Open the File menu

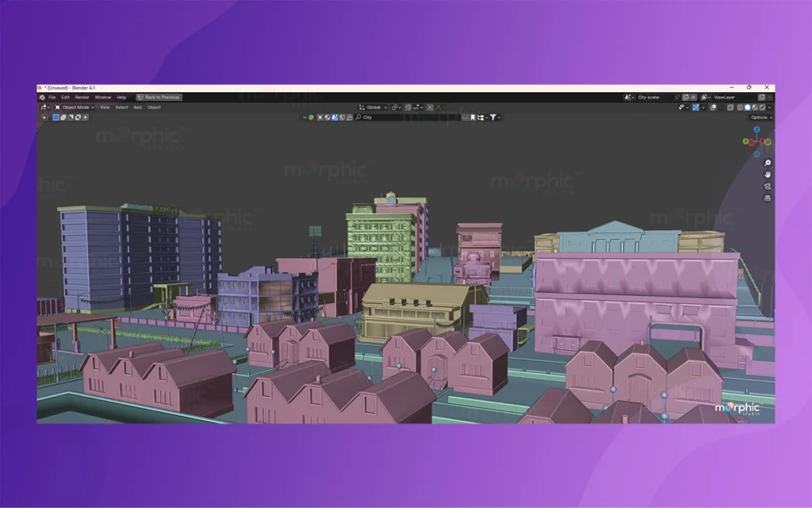(x=52, y=97)
